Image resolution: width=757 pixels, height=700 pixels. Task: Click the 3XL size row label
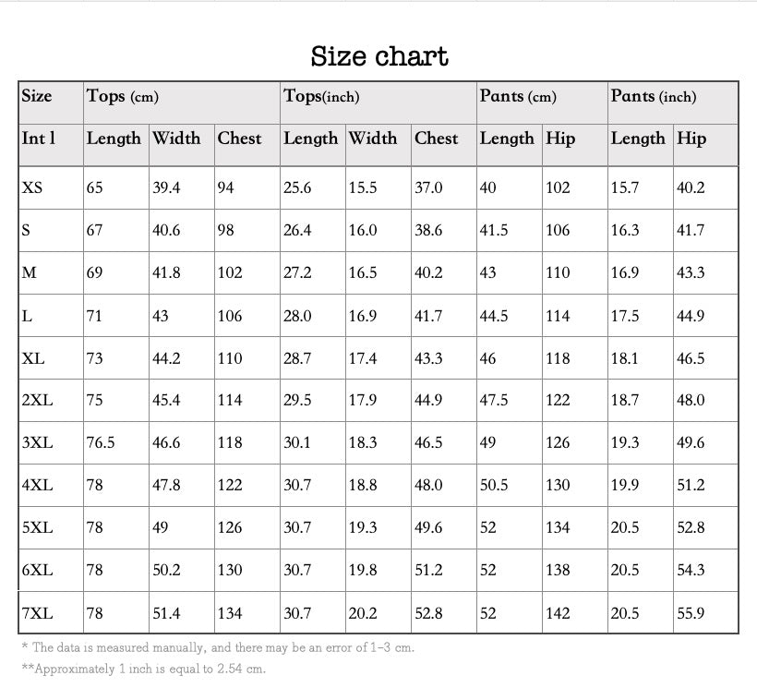37,443
